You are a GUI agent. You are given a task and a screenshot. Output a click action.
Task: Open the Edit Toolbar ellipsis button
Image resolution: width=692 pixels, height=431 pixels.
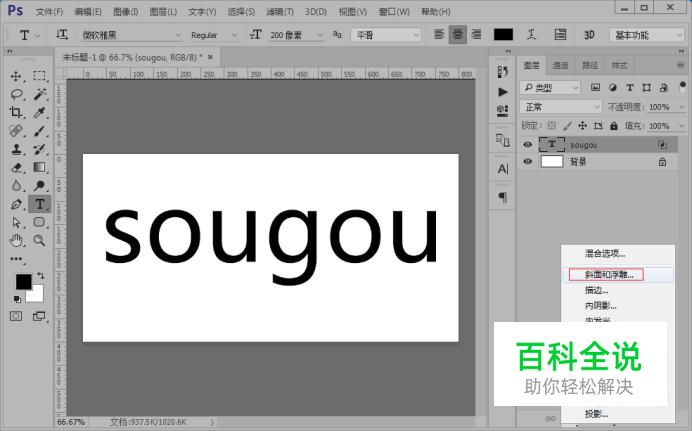(x=16, y=259)
